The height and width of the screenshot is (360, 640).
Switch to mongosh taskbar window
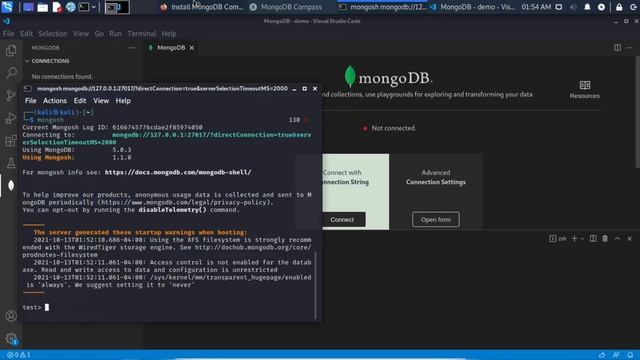[382, 7]
